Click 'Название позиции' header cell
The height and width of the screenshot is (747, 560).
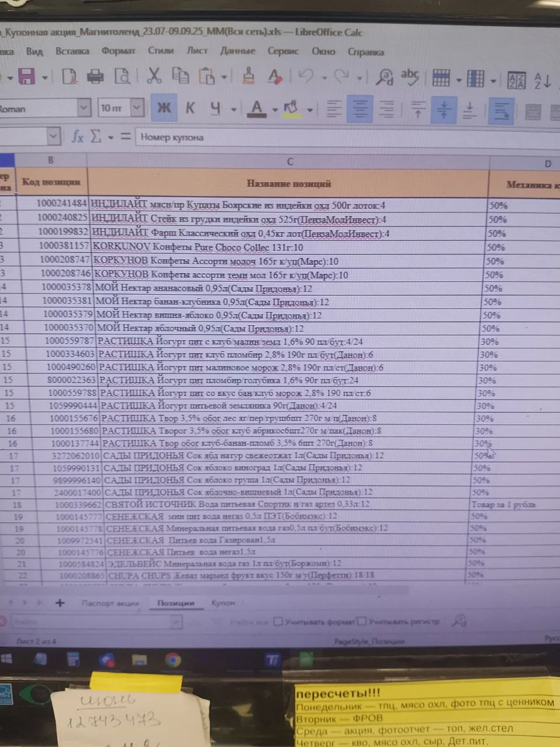click(x=289, y=184)
